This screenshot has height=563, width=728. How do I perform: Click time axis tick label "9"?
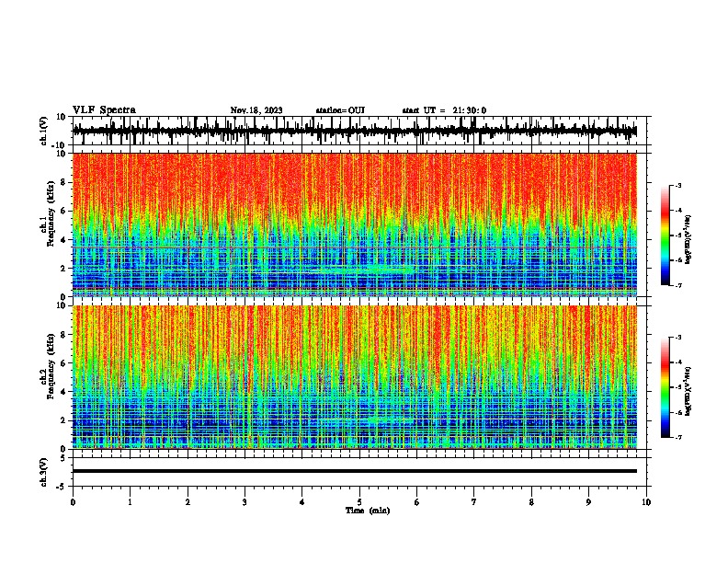tap(588, 501)
